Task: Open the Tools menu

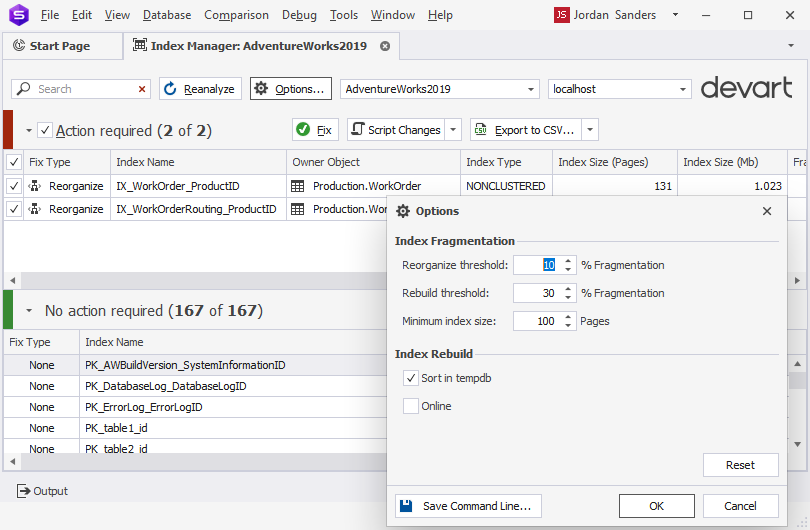Action: 344,15
